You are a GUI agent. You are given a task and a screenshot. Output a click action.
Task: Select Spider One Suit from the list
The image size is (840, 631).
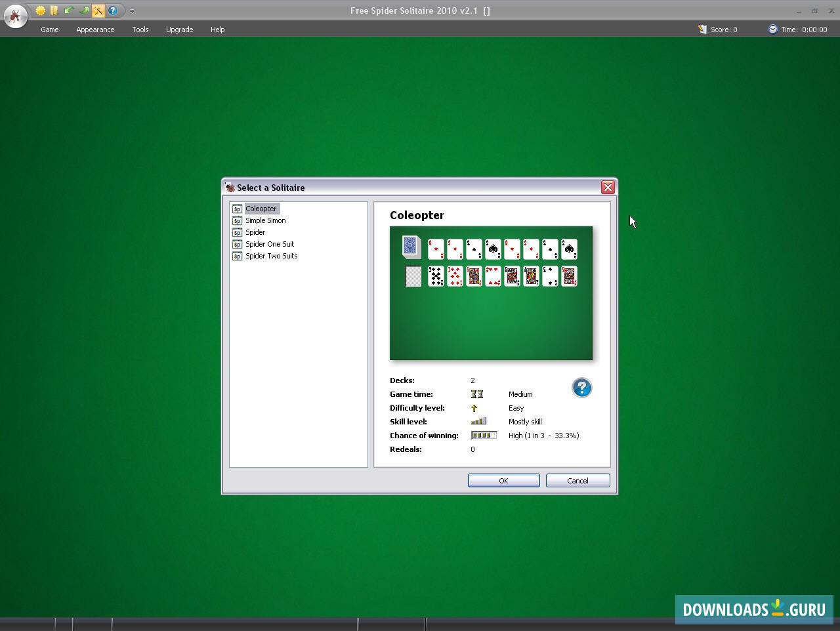(269, 244)
